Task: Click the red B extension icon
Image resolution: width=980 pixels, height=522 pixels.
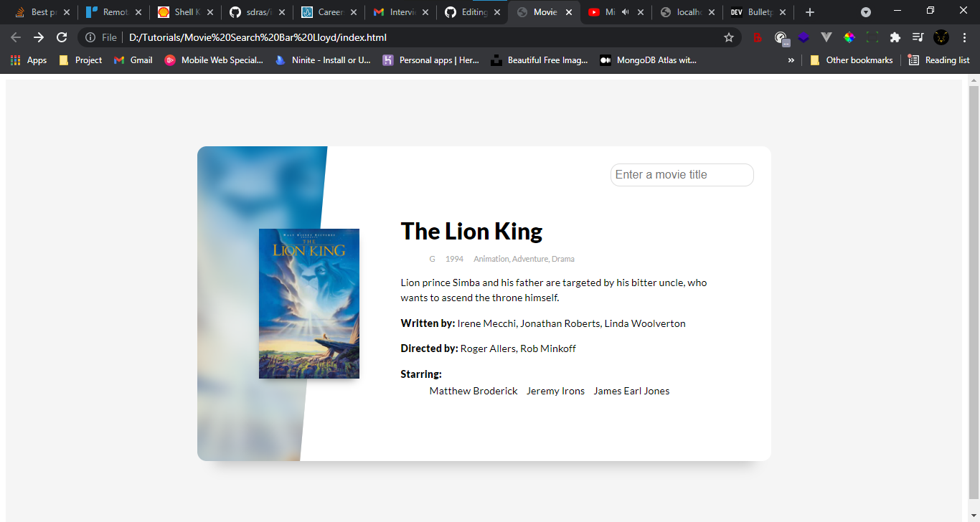Action: 758,38
